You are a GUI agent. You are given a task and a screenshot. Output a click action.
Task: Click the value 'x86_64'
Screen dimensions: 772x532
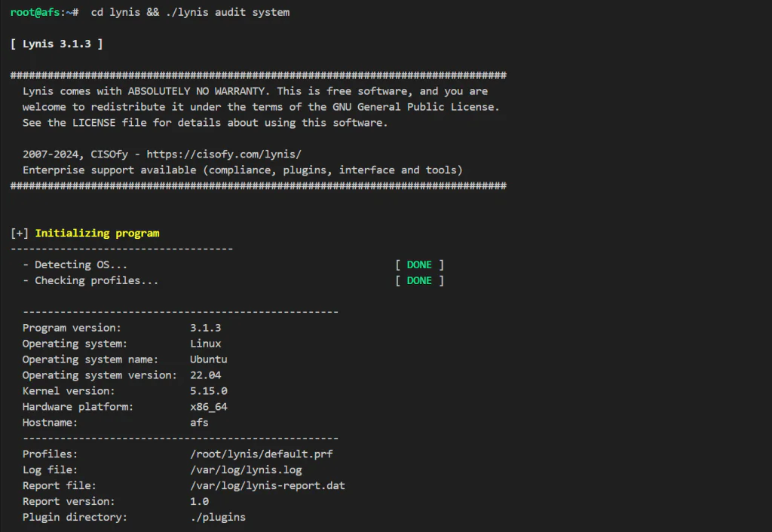point(209,406)
